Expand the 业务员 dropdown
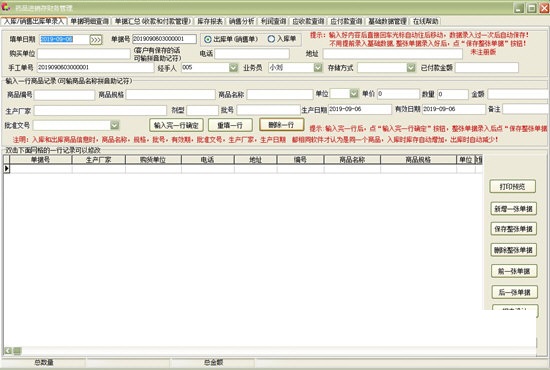550x370 pixels. click(317, 67)
